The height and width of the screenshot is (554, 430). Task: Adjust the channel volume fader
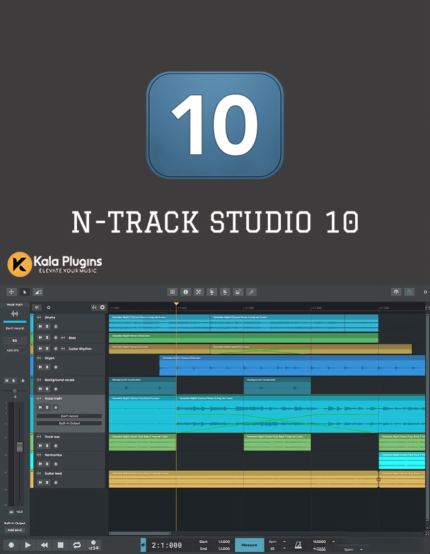[x=20, y=447]
